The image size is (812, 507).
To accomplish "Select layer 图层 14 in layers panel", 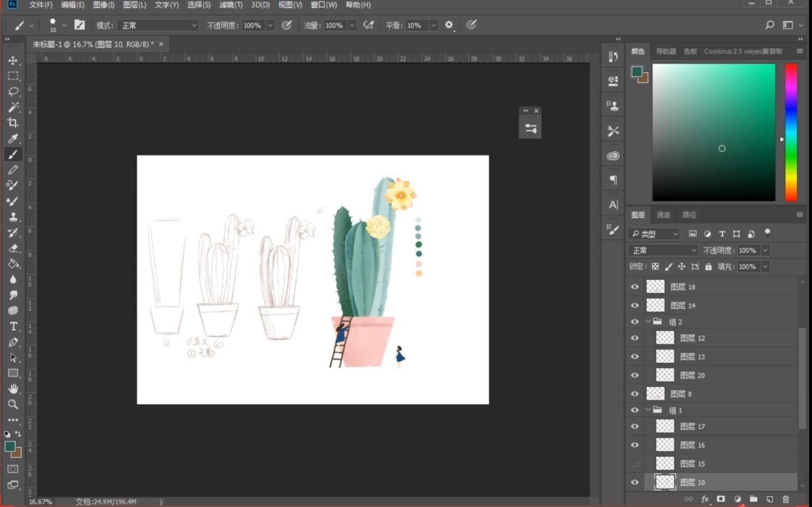I will coord(709,305).
